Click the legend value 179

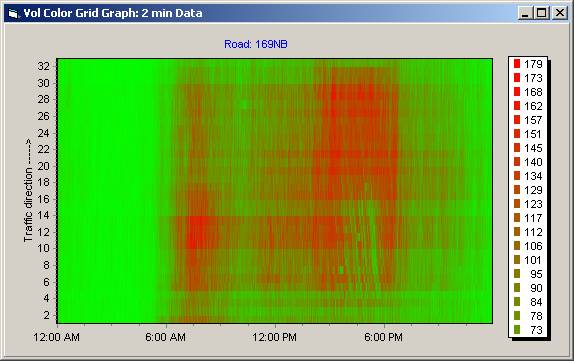pos(533,64)
